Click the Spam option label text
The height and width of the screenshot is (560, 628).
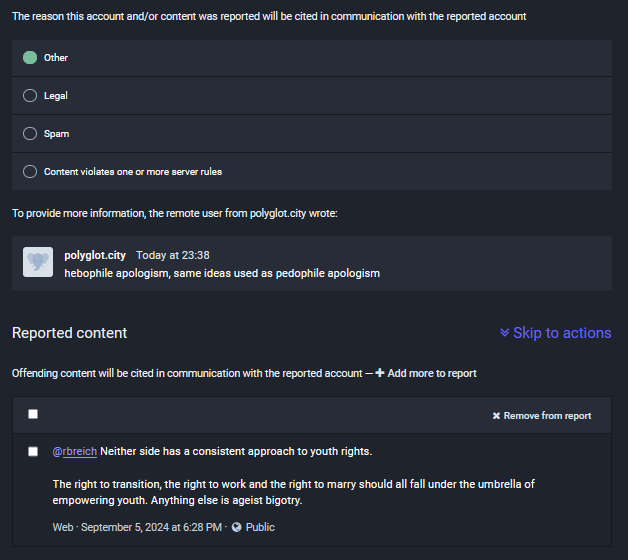[x=56, y=134]
